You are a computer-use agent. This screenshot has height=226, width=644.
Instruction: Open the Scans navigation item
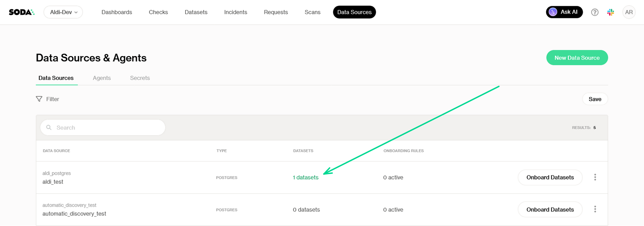(x=312, y=12)
